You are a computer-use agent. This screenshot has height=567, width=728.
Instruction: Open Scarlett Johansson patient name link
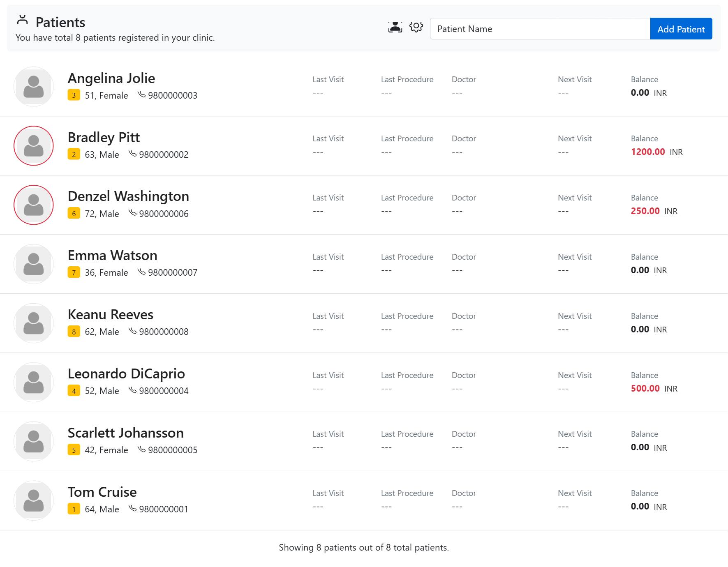point(126,433)
